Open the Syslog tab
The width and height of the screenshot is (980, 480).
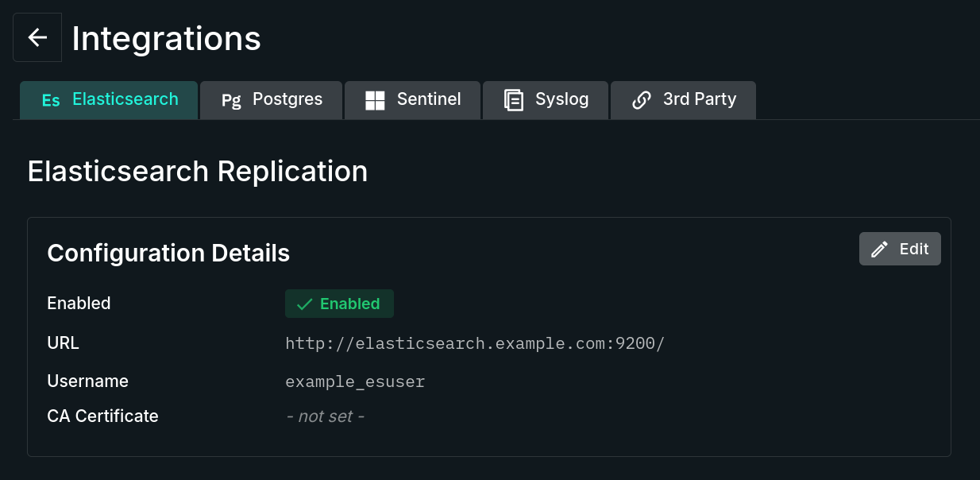coord(546,99)
